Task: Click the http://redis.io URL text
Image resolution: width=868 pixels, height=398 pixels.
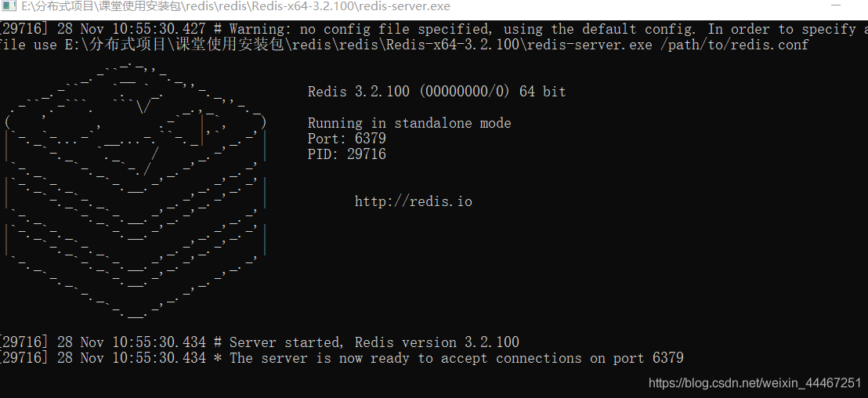Action: pyautogui.click(x=413, y=201)
